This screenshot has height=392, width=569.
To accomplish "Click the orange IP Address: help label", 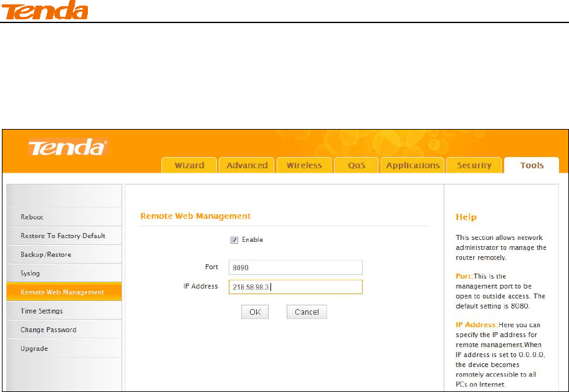I will 477,325.
